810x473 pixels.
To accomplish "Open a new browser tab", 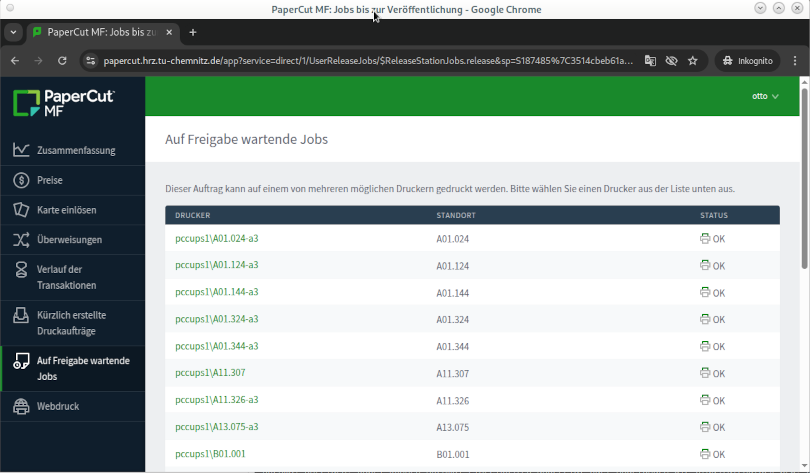I will click(193, 32).
